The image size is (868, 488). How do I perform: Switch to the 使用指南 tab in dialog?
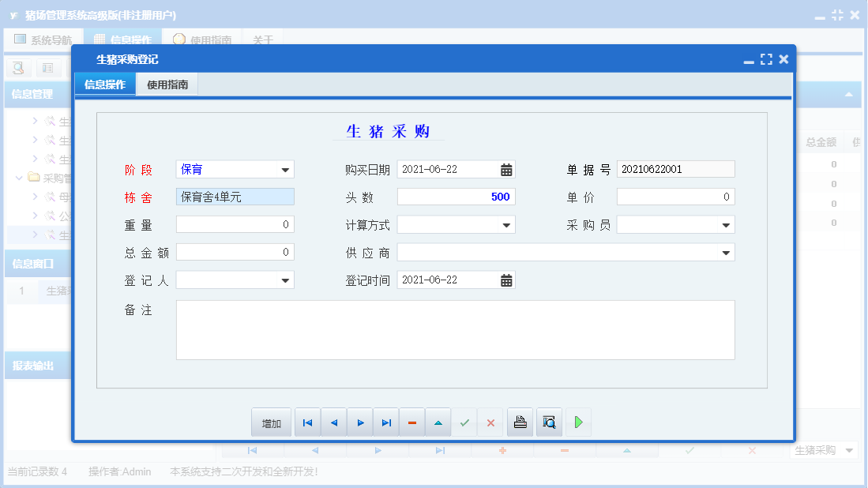point(167,84)
